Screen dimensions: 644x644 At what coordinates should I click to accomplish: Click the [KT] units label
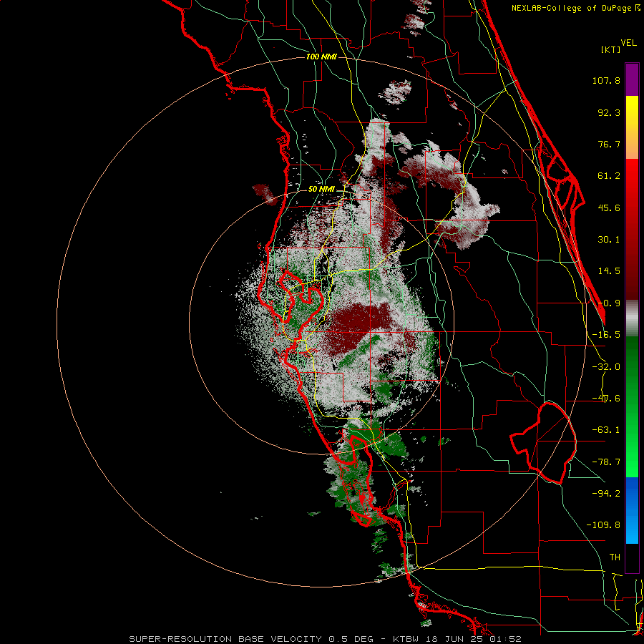click(x=611, y=49)
